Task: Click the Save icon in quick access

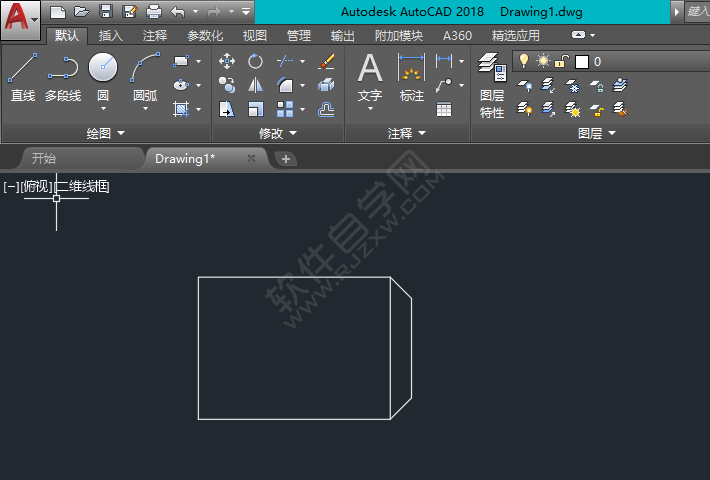Action: click(106, 12)
